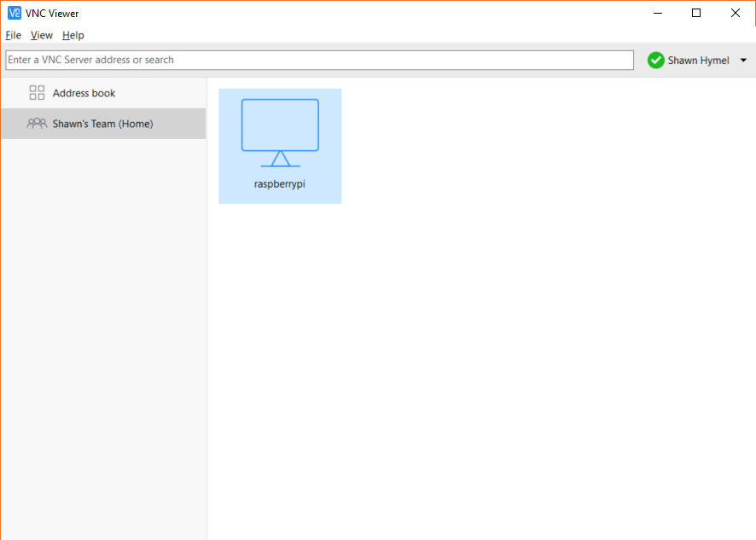Viewport: 756px width, 540px height.
Task: Close the VNC Viewer window
Action: coord(736,13)
